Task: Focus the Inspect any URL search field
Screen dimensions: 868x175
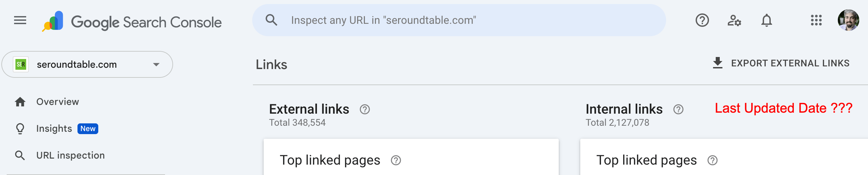Action: [x=459, y=20]
